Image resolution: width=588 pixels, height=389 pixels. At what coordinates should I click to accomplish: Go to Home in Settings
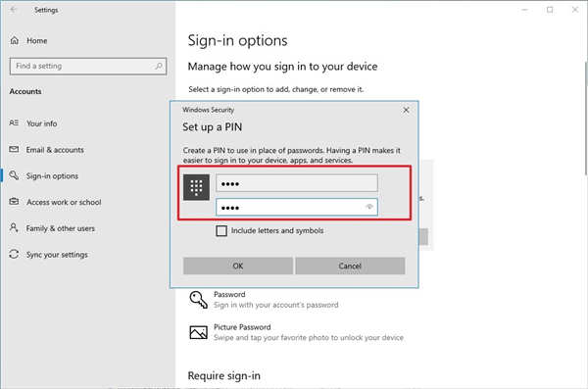coord(37,40)
